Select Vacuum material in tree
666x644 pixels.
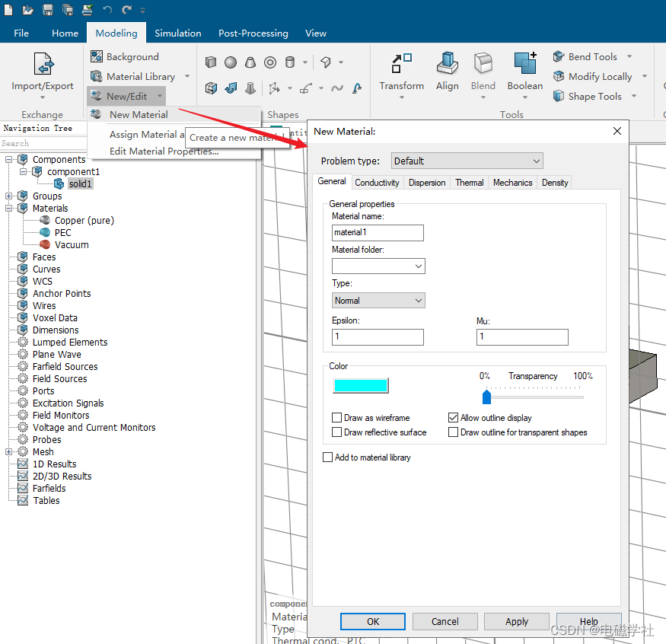click(x=72, y=245)
